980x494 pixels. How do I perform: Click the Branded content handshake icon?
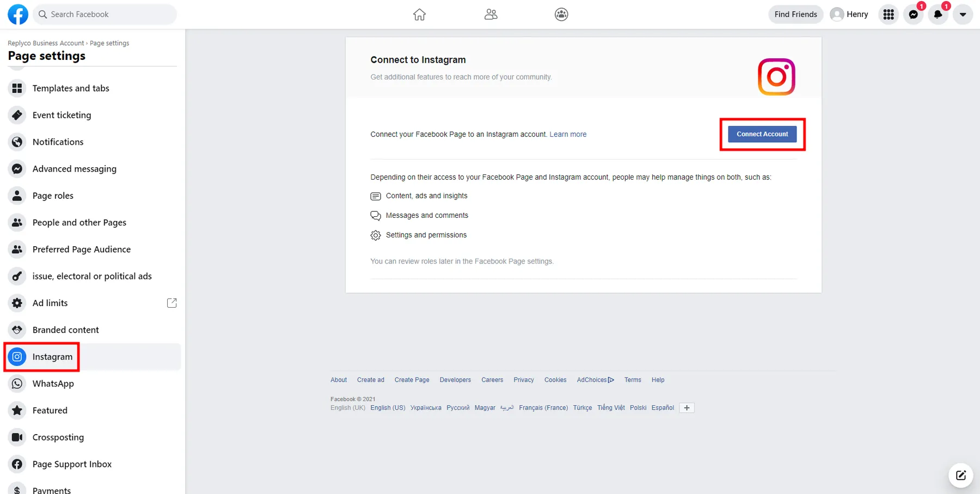coord(17,330)
